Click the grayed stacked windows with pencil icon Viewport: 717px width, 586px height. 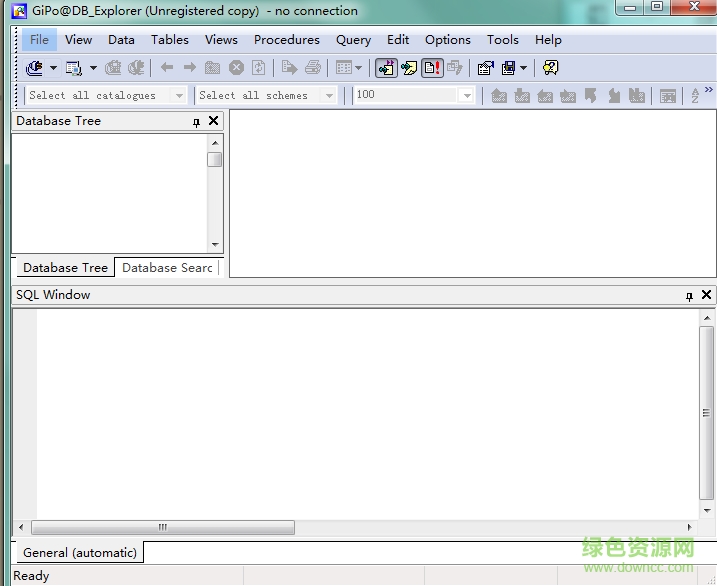(455, 68)
